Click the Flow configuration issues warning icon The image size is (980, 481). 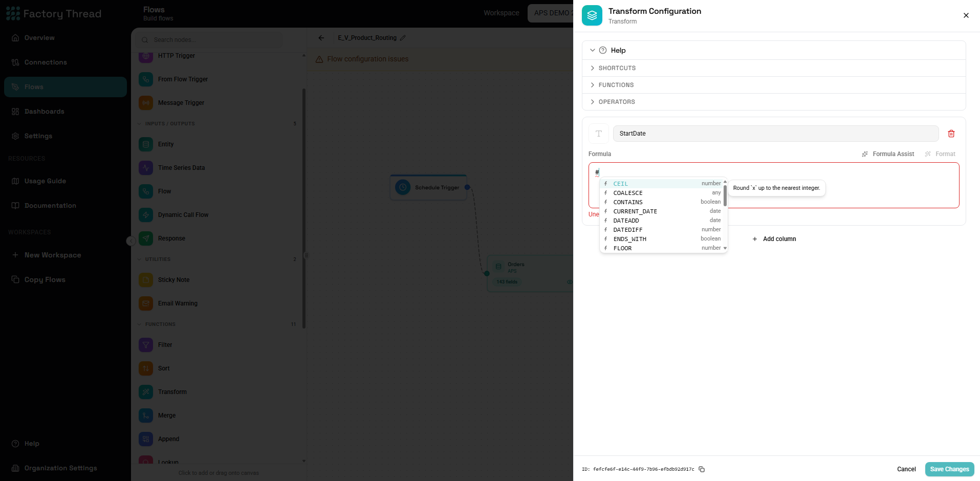(x=319, y=59)
